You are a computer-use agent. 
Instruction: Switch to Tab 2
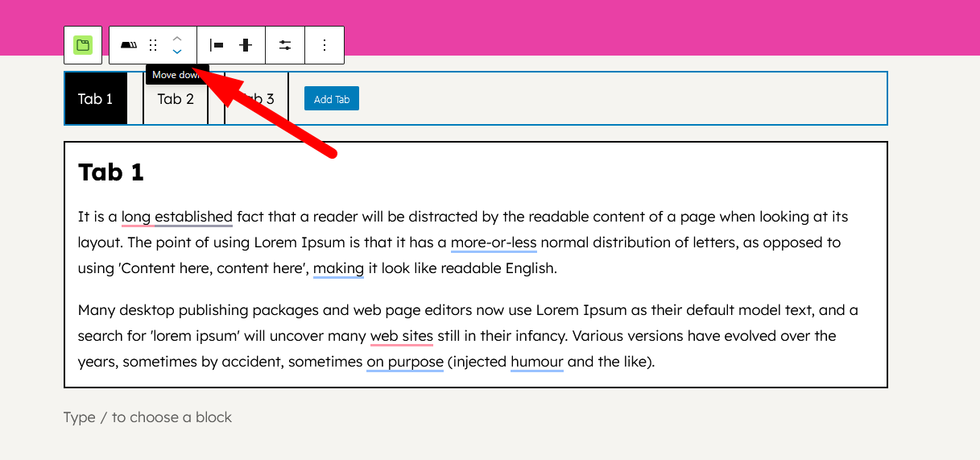pos(176,98)
